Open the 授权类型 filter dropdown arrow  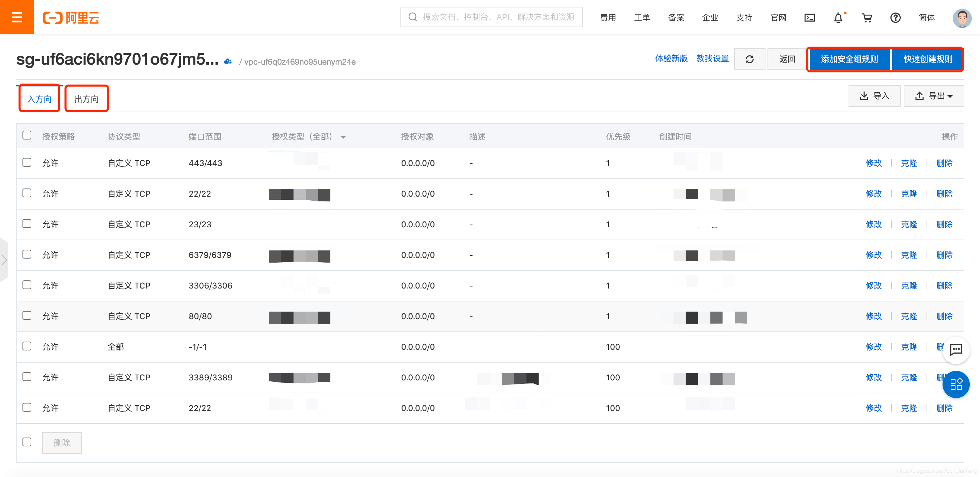pos(343,137)
